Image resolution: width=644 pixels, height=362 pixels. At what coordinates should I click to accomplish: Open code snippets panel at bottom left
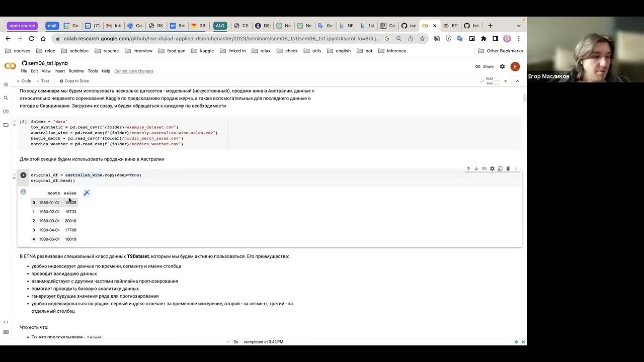pos(6,322)
